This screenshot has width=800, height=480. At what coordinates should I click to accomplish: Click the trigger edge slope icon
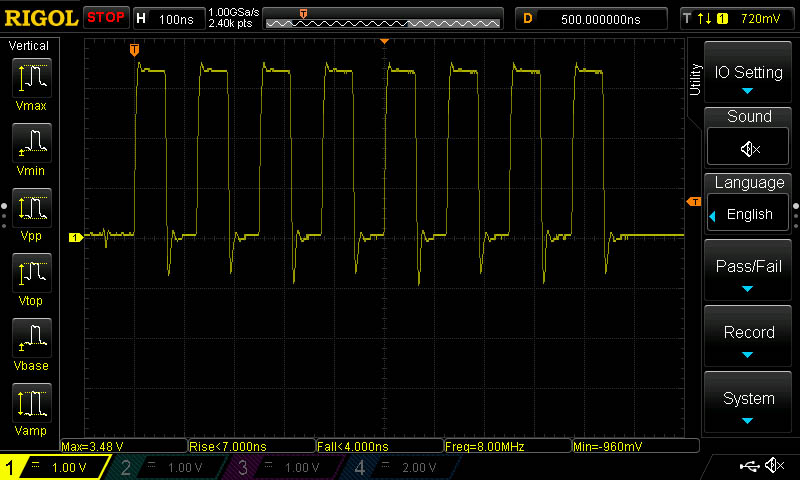tap(705, 19)
